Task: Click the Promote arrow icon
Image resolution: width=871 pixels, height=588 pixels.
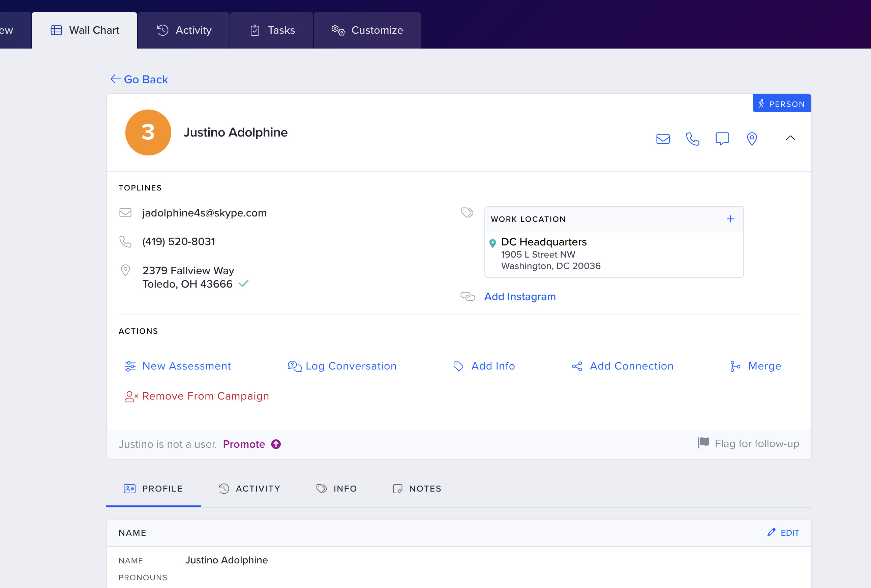Action: [x=276, y=444]
